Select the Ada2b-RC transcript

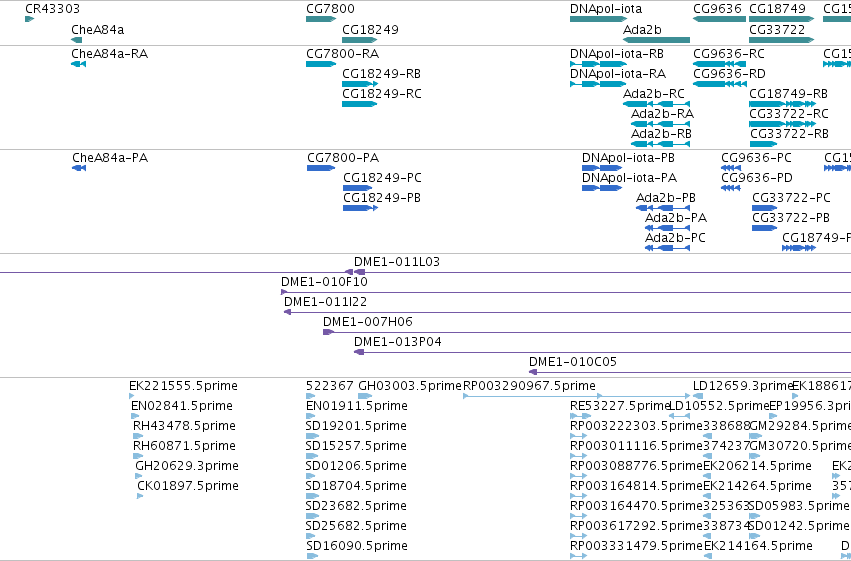656,104
